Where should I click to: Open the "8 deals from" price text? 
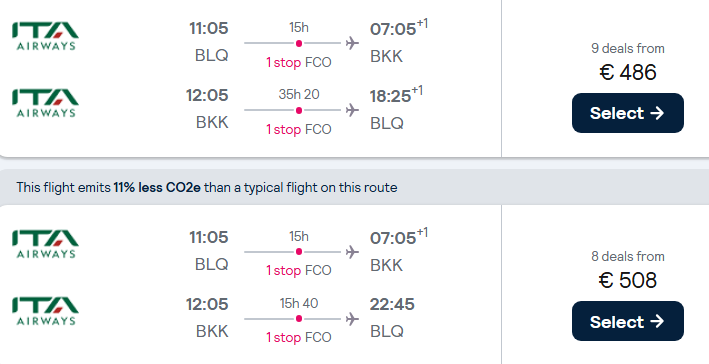point(628,256)
